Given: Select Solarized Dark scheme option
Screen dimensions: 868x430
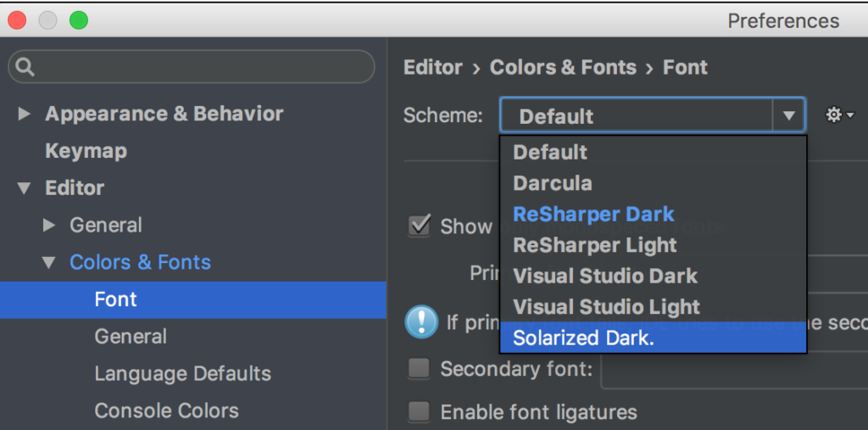Looking at the screenshot, I should point(584,338).
